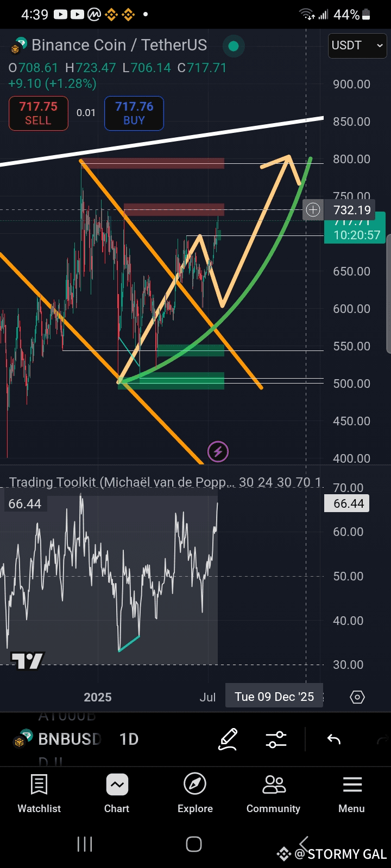Switch to Community tab

coord(273,794)
